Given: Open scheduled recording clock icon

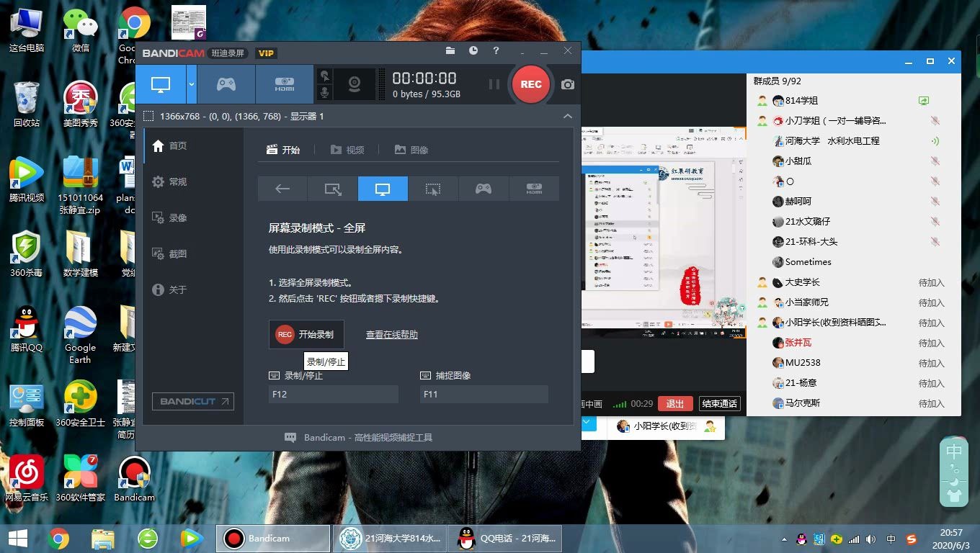Looking at the screenshot, I should click(473, 51).
